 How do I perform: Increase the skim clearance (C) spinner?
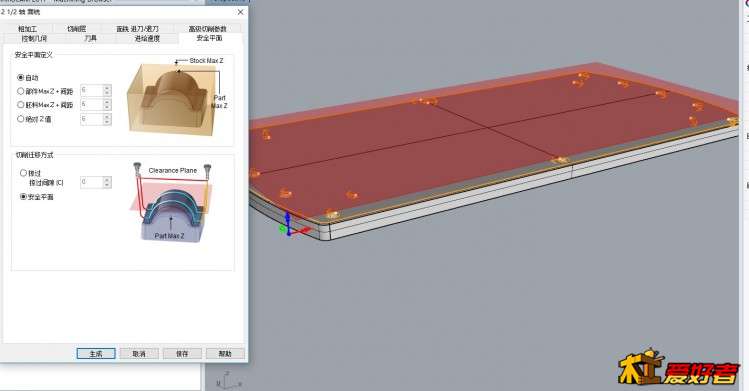pos(107,180)
